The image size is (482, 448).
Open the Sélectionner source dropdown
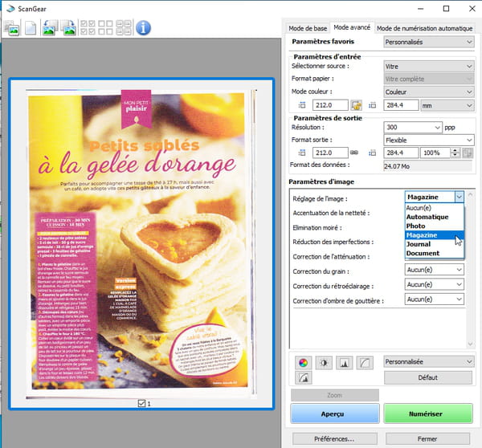(x=428, y=67)
